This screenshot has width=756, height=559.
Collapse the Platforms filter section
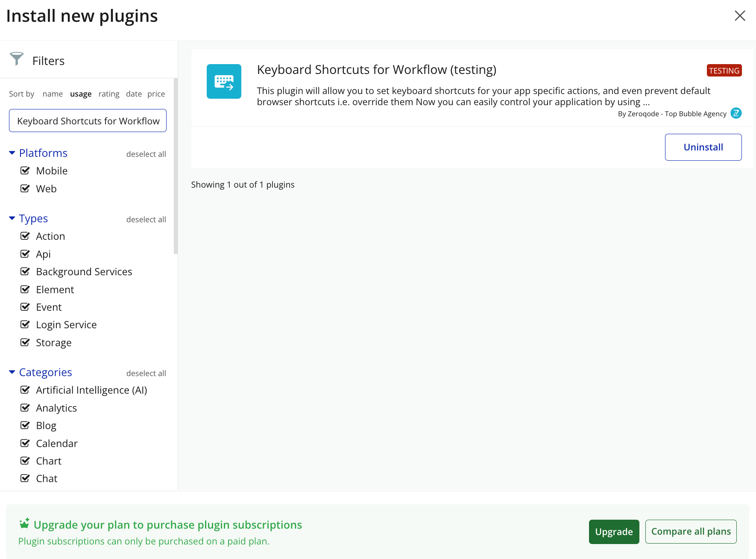12,153
